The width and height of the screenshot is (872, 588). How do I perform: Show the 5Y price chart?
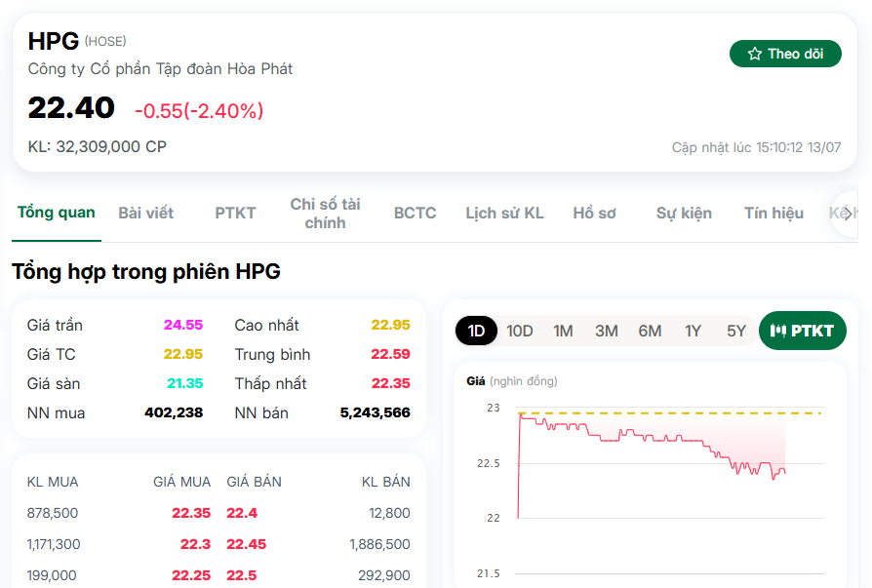tap(736, 331)
